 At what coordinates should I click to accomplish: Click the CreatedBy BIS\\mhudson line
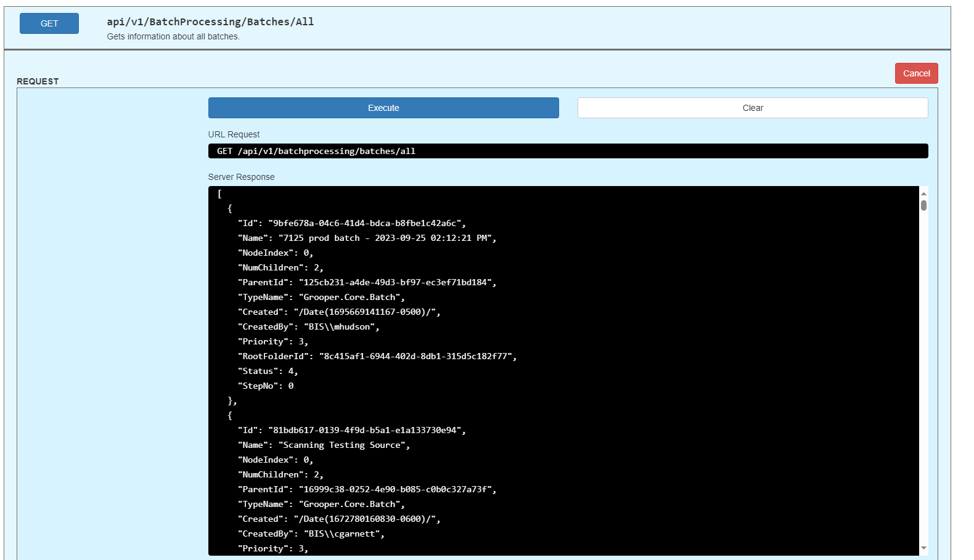click(x=308, y=327)
